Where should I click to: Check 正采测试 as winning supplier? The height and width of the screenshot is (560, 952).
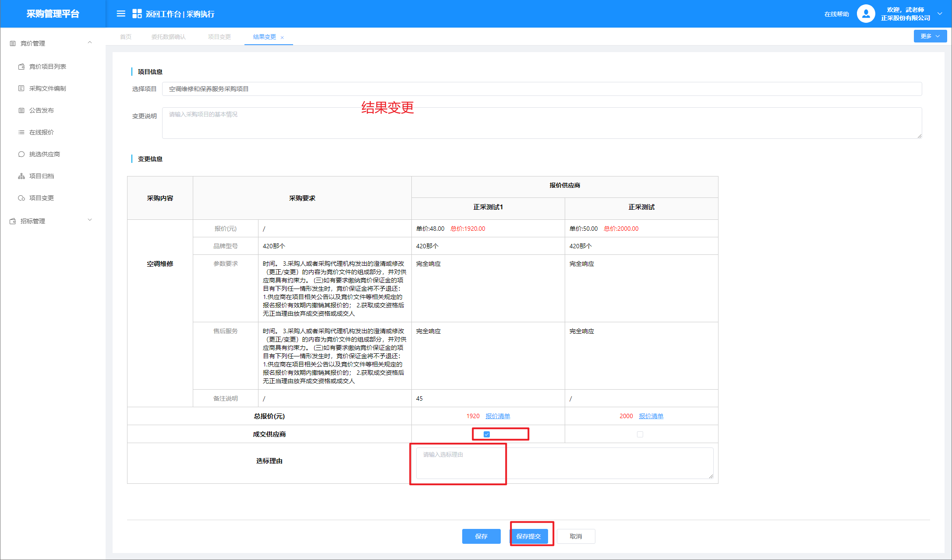pos(640,434)
